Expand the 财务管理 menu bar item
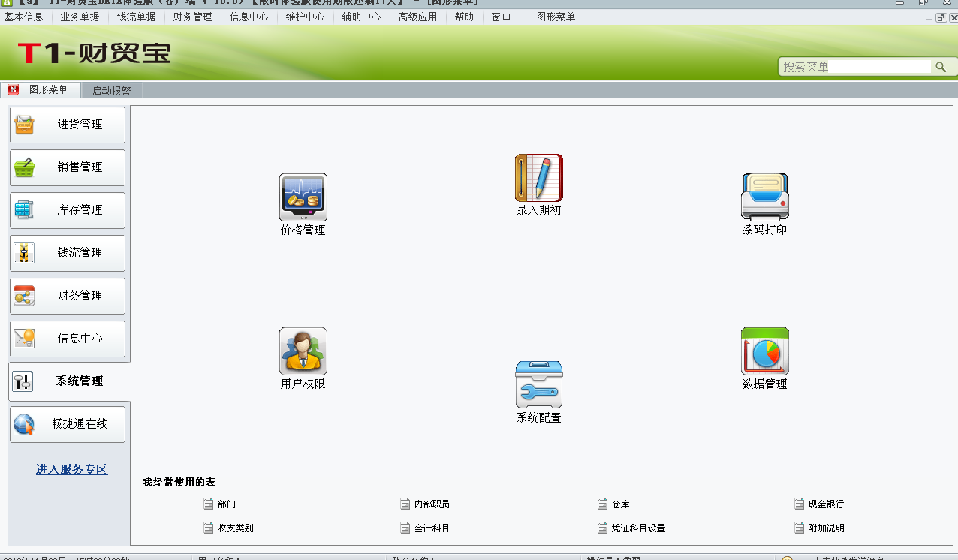Image resolution: width=958 pixels, height=560 pixels. [x=192, y=17]
